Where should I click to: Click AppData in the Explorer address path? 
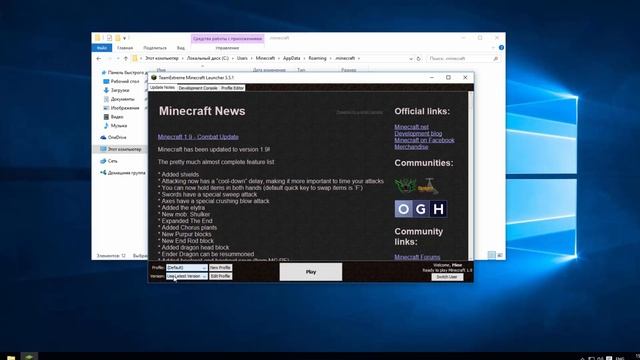[291, 58]
